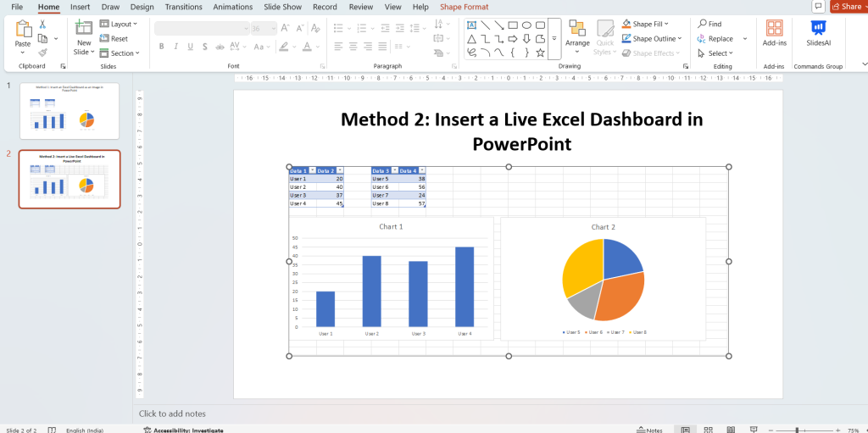Click the text highlight color swatch
868x433 pixels.
point(283,47)
